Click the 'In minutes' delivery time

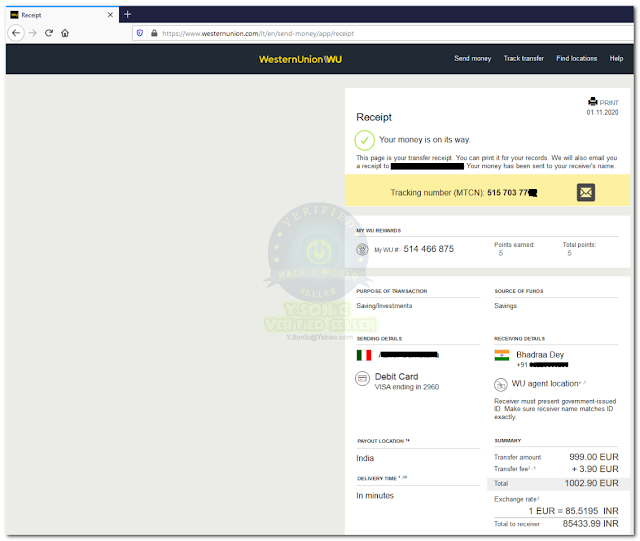pos(375,496)
